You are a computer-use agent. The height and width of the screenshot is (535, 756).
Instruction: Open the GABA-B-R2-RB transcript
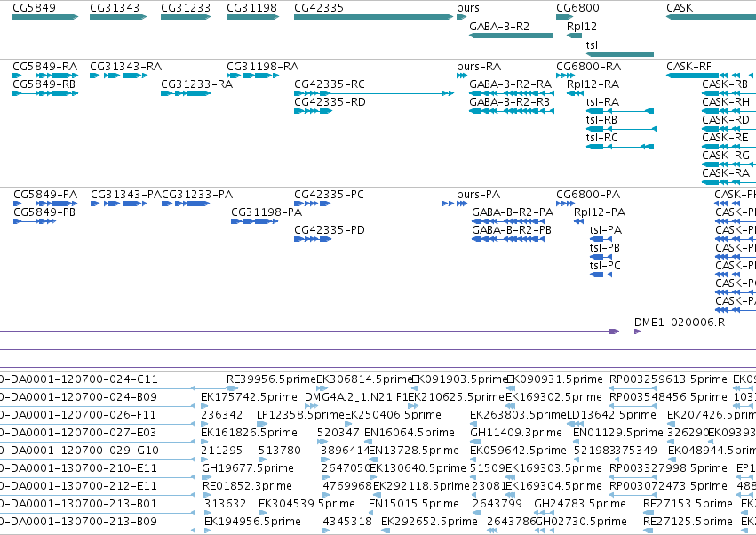tap(509, 102)
